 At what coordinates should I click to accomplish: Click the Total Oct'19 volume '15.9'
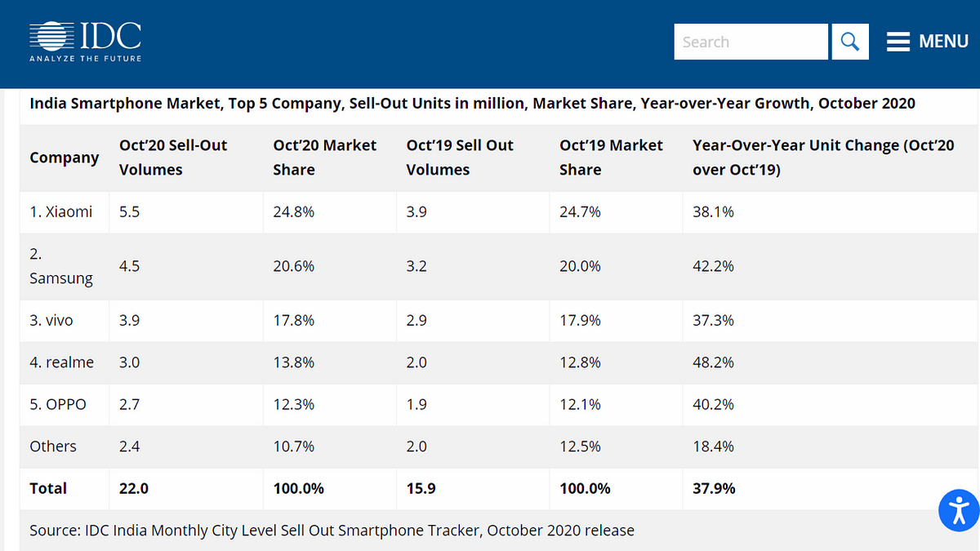[421, 488]
